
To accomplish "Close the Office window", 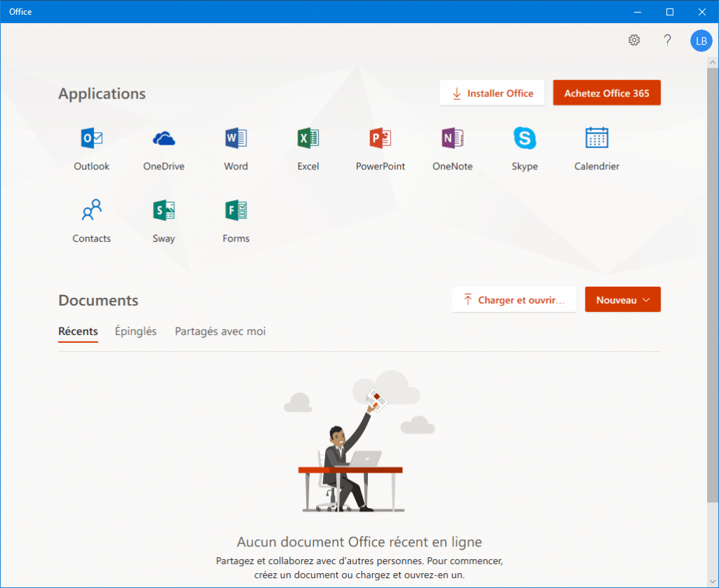I will (702, 12).
